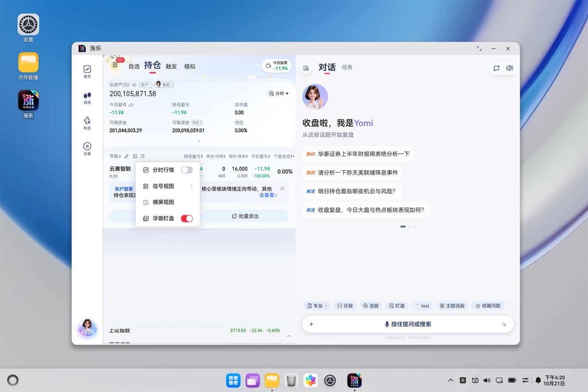Switch to the 自选 top tab
Viewport: 588px width, 392px height.
134,66
